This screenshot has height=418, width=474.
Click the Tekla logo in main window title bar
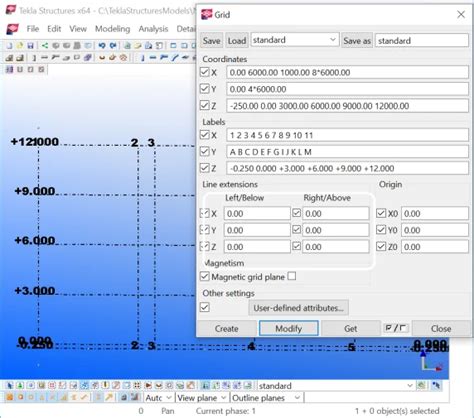coord(10,9)
